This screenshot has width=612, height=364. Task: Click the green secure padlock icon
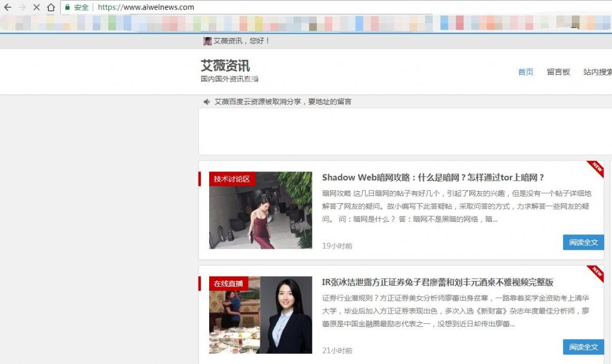[67, 7]
